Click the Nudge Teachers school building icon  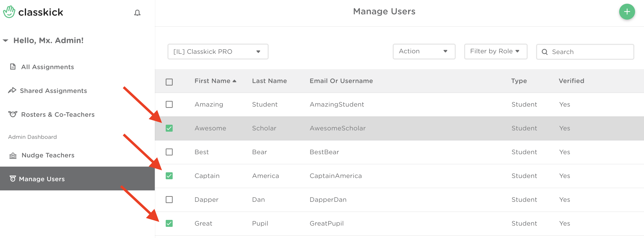pyautogui.click(x=13, y=156)
